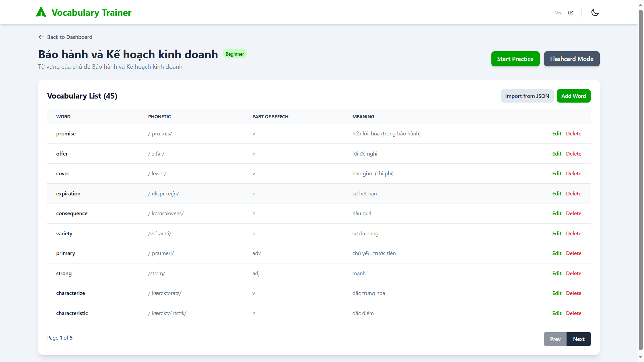Delete the word "characteristic"
Image resolution: width=644 pixels, height=362 pixels.
tap(573, 313)
